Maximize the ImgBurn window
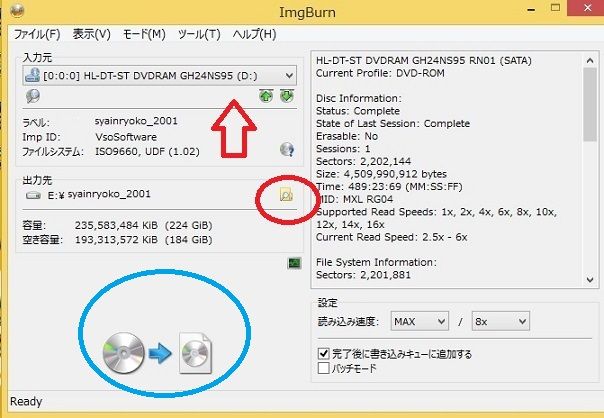Image resolution: width=604 pixels, height=418 pixels. pos(555,8)
